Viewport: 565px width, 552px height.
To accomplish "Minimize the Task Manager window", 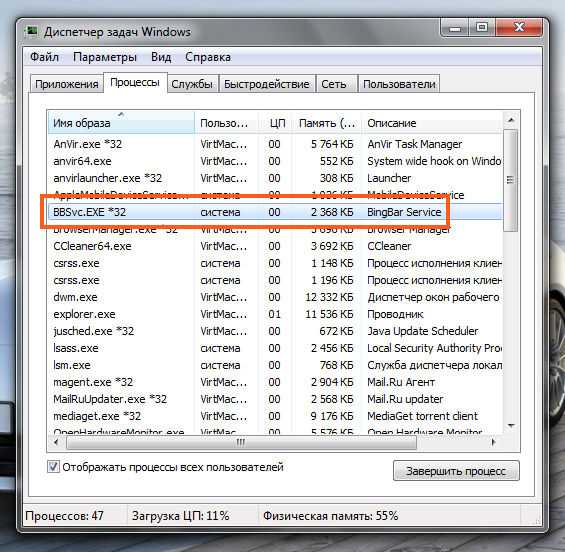I will point(455,28).
